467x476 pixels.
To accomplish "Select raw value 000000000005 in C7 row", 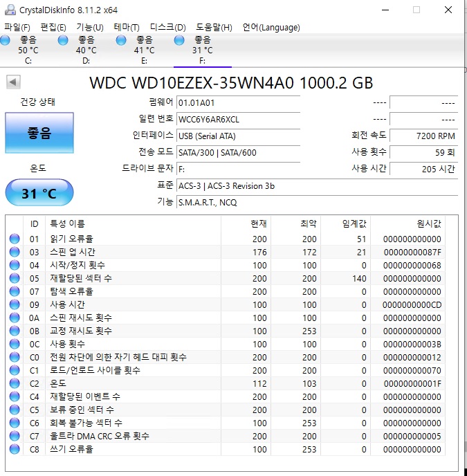I will point(412,437).
